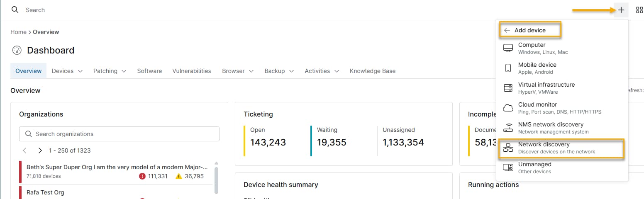Viewport: 644px width, 199px height.
Task: Click the plus add icon in top bar
Action: point(621,10)
